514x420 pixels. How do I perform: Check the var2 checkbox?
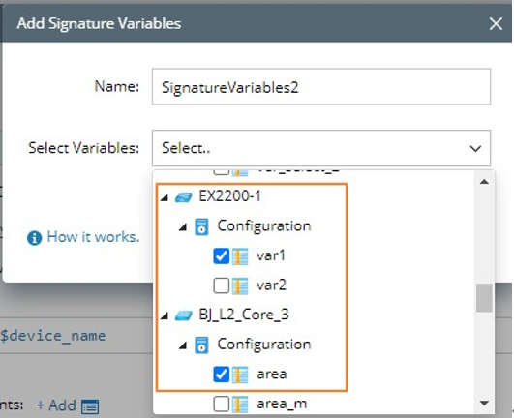[222, 285]
